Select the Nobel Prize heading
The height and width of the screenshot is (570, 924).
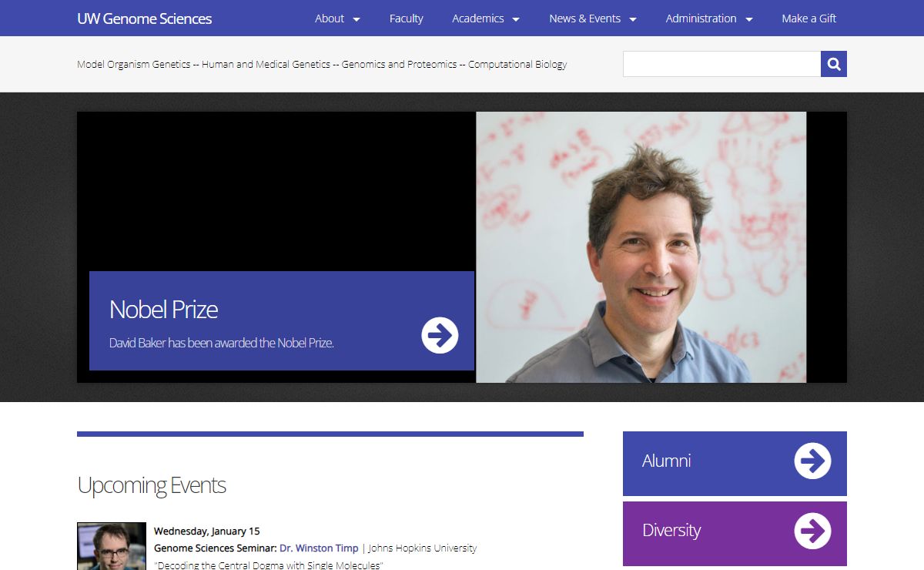point(163,310)
